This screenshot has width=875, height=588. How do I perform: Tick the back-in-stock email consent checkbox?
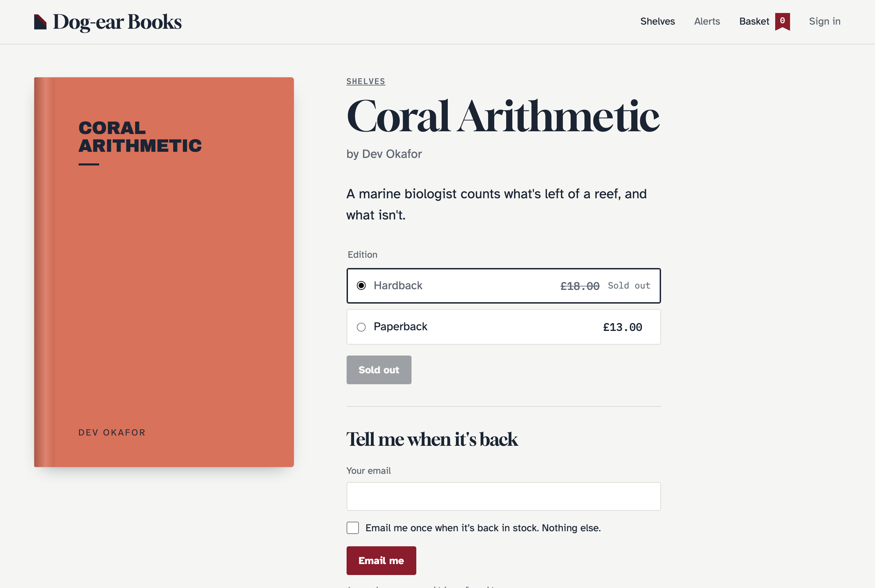[352, 527]
